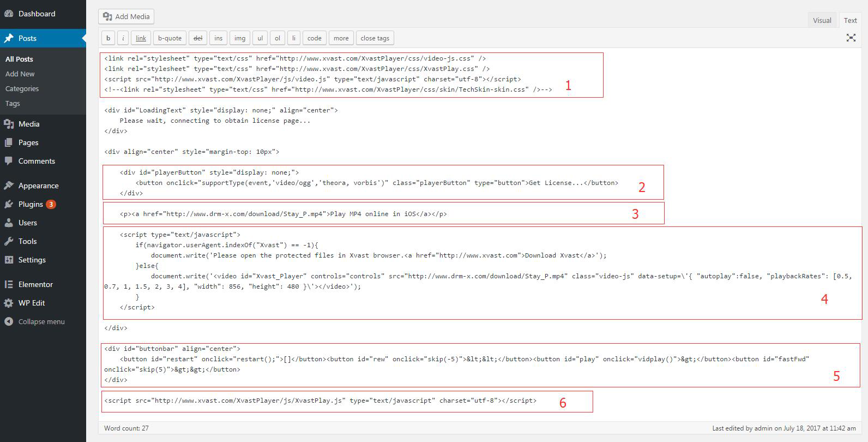Screen dimensions: 868x442
Task: Toggle the fullscreen distraction-free writing icon
Action: point(851,38)
